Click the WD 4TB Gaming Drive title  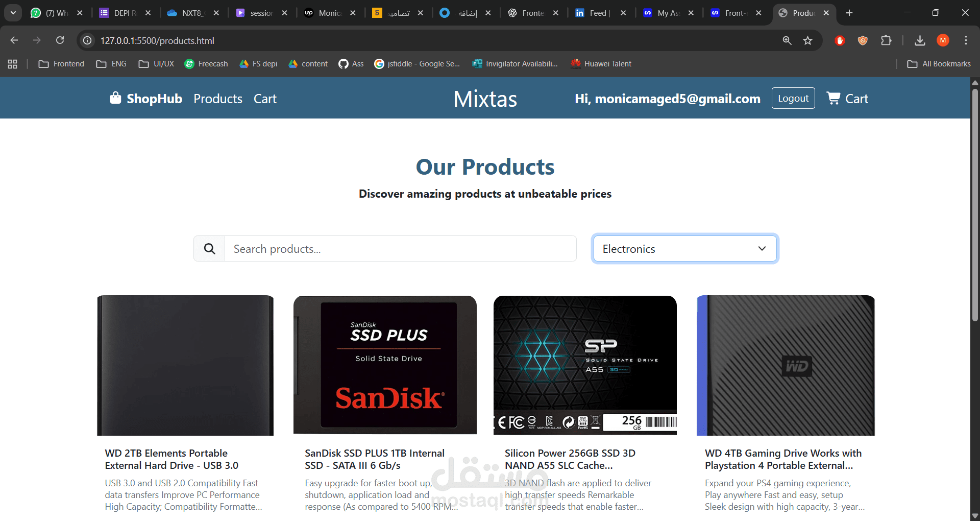click(x=783, y=459)
